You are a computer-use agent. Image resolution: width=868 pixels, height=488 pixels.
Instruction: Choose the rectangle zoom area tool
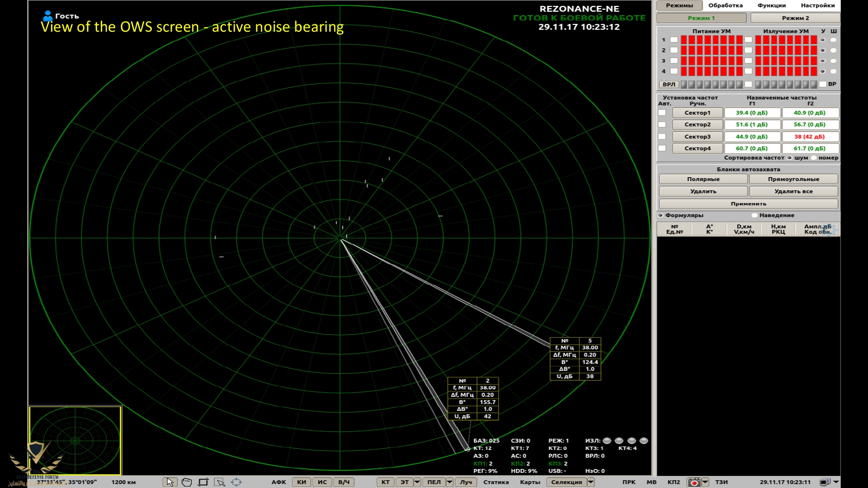point(203,482)
